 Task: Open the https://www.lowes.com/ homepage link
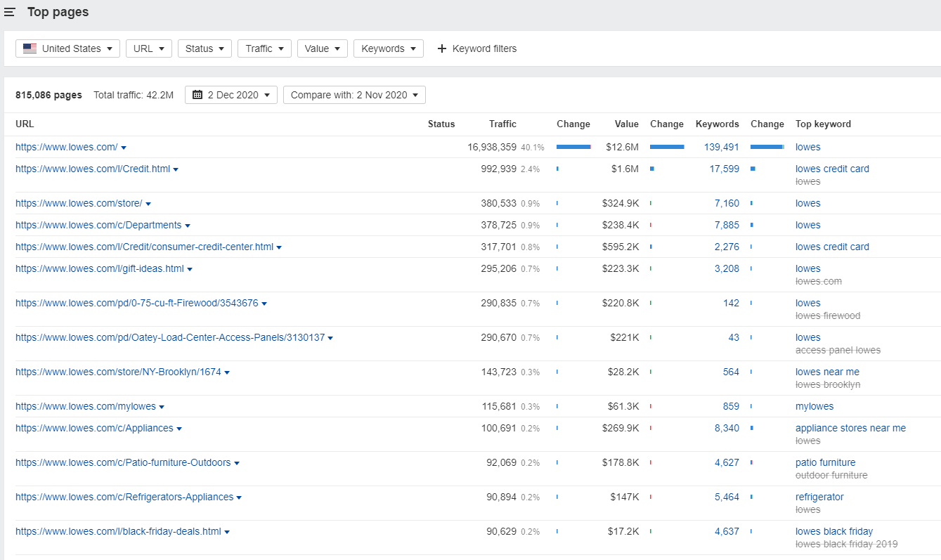click(67, 147)
